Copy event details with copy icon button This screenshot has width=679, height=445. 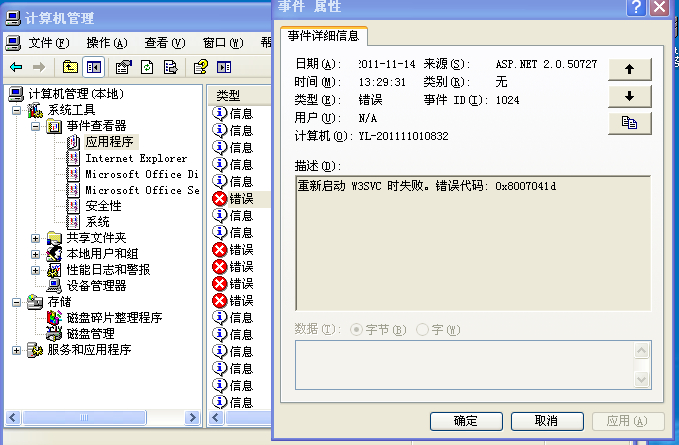(630, 123)
